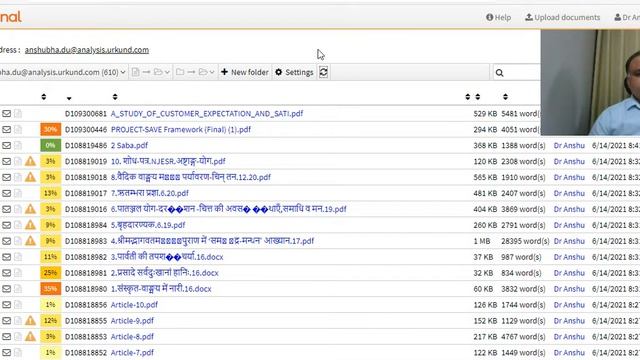
Task: Click envelope icon for A_STUDY_OF_CUSTOMER_EXPECTATION row
Action: pyautogui.click(x=7, y=113)
